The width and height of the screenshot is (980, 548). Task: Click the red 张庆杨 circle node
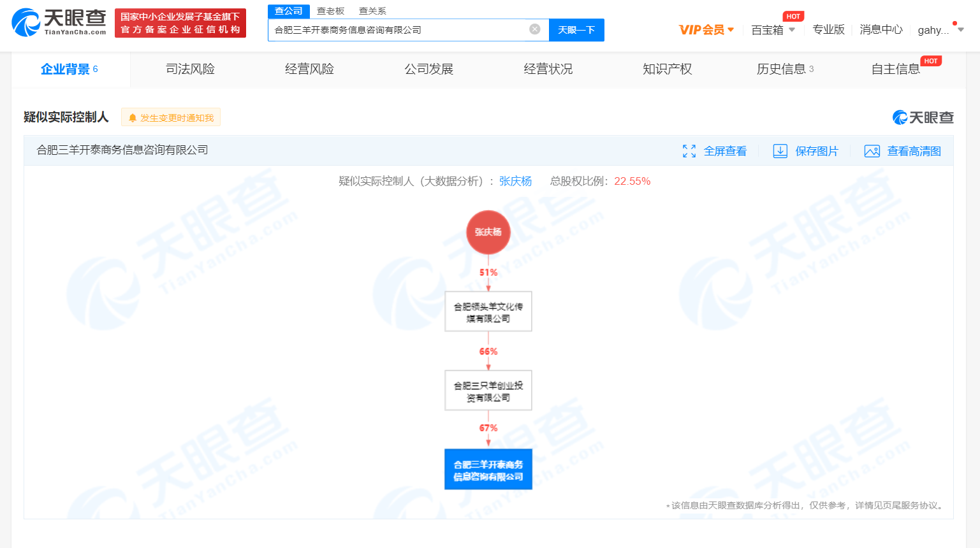tap(488, 232)
